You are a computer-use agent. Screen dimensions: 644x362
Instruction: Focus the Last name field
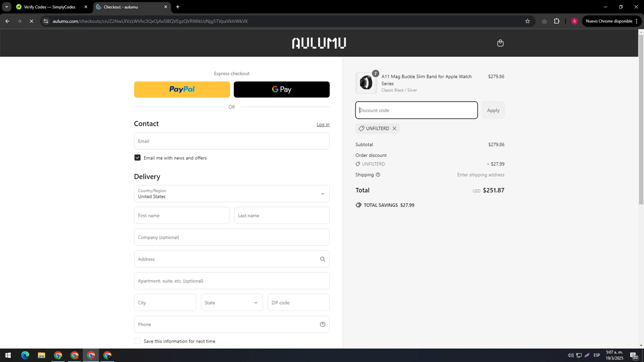point(282,216)
